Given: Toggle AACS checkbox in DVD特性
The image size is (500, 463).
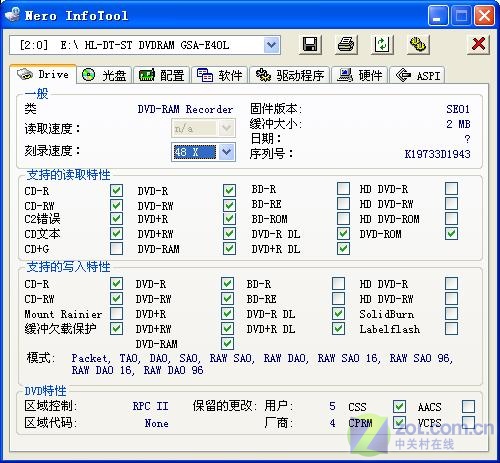Looking at the screenshot, I should tap(468, 406).
